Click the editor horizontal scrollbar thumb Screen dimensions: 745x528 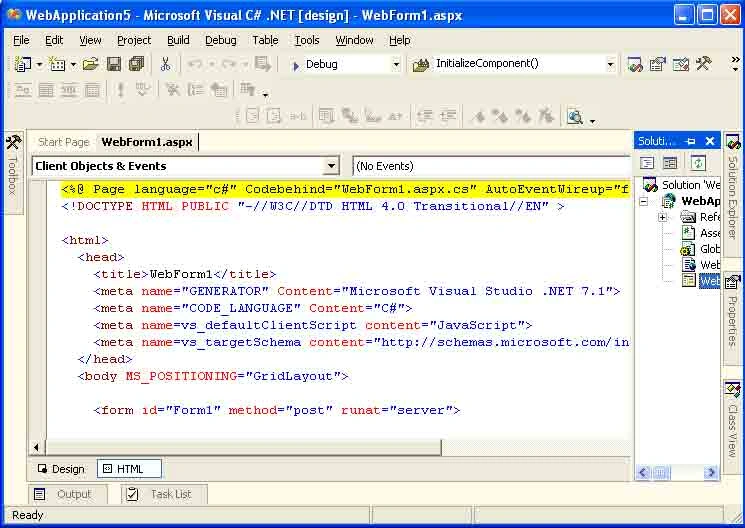(x=243, y=447)
